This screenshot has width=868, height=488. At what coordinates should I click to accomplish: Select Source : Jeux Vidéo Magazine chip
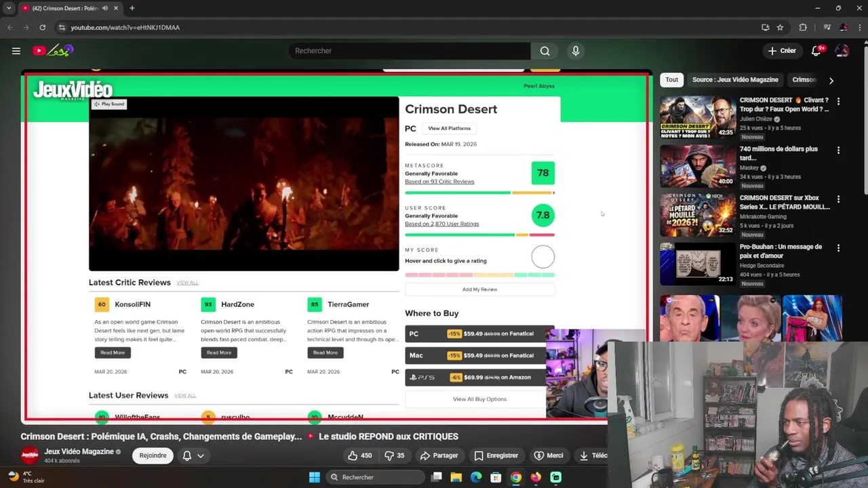pos(735,80)
